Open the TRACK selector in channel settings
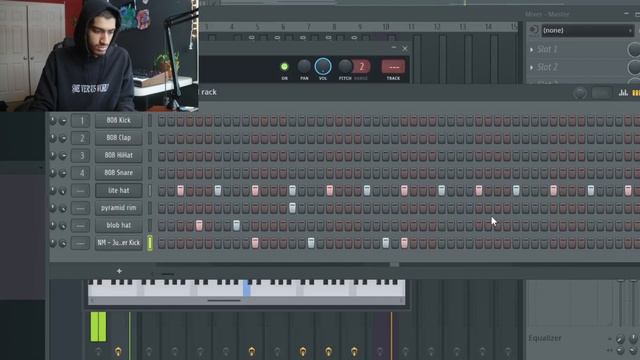The height and width of the screenshot is (360, 640). 393,67
